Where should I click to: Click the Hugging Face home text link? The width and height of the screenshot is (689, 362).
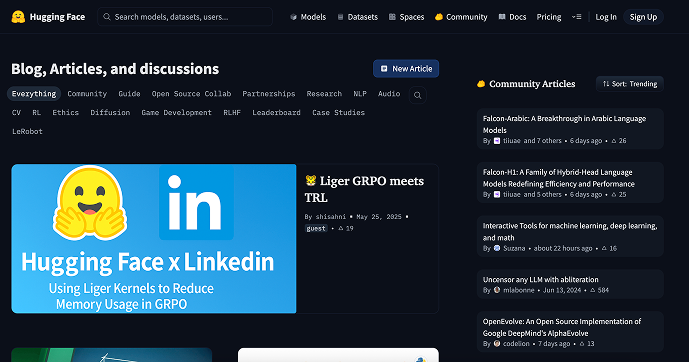pyautogui.click(x=57, y=17)
